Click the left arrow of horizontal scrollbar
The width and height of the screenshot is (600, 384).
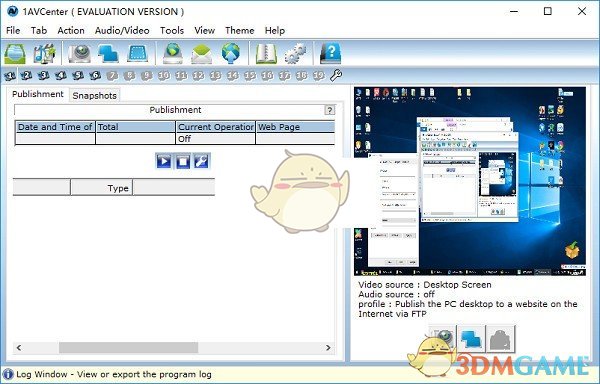(19, 348)
